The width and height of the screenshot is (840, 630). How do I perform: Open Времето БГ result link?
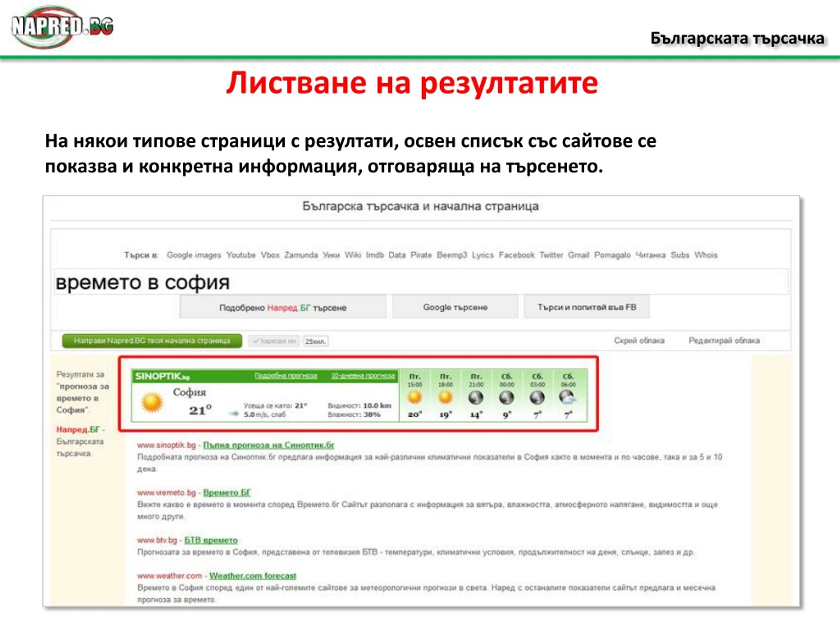tap(227, 492)
